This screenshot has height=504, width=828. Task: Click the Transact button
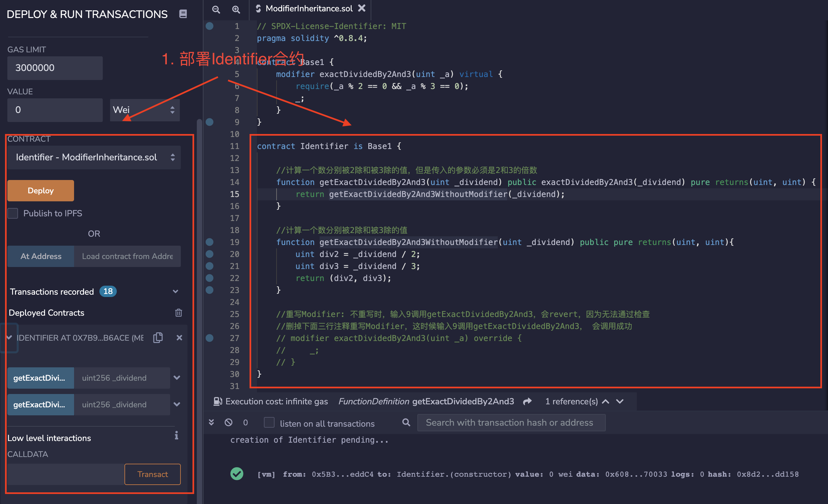(x=152, y=474)
